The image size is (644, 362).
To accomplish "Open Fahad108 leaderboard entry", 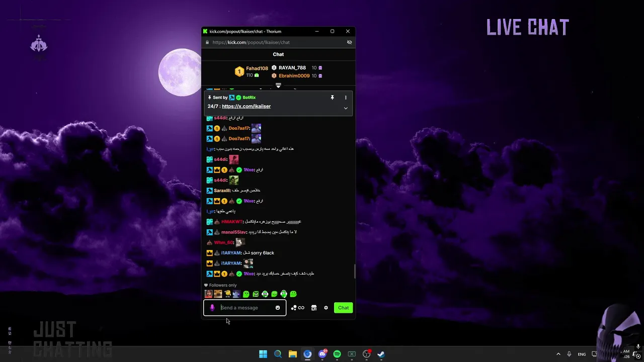I will [x=257, y=68].
